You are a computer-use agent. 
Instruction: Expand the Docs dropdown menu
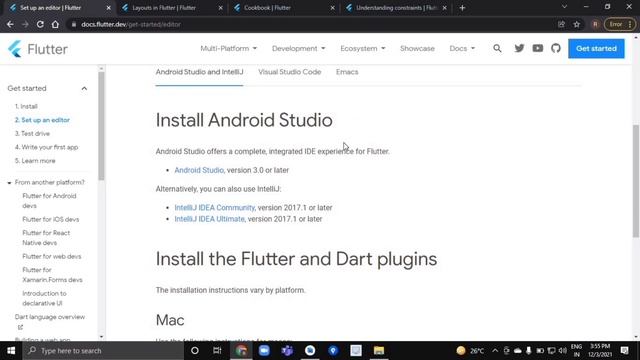point(462,49)
